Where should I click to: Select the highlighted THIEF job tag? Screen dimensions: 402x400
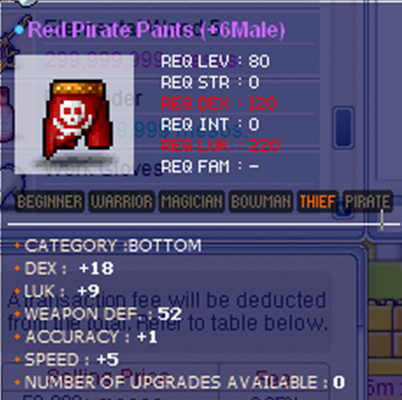coord(318,202)
